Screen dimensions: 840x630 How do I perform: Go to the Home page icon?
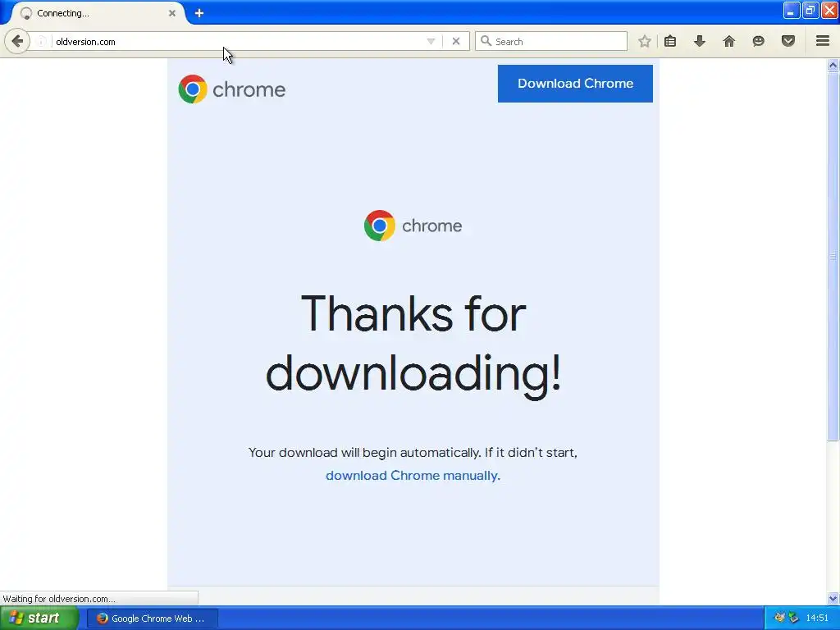pyautogui.click(x=729, y=41)
